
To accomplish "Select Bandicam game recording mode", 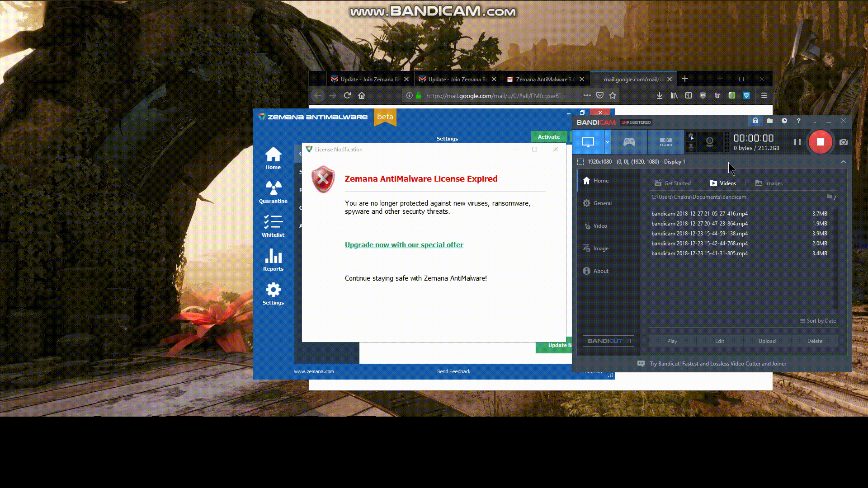I will [x=629, y=142].
